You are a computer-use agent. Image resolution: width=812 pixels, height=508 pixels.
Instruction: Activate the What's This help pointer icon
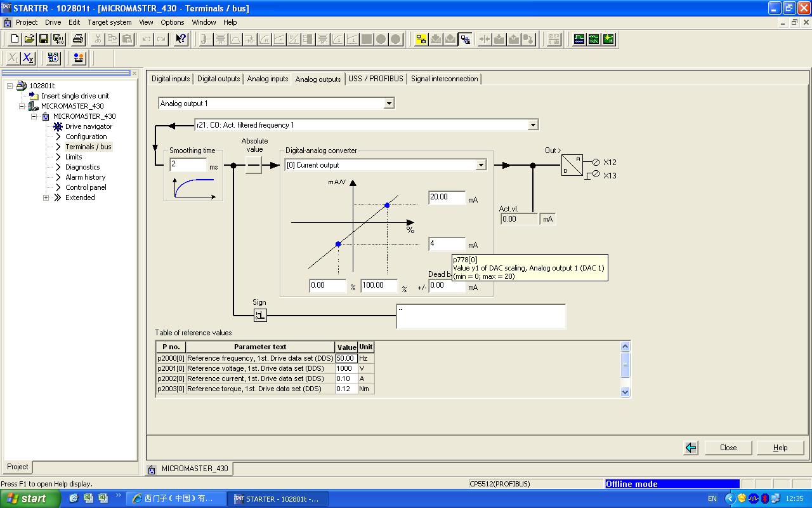[x=181, y=39]
